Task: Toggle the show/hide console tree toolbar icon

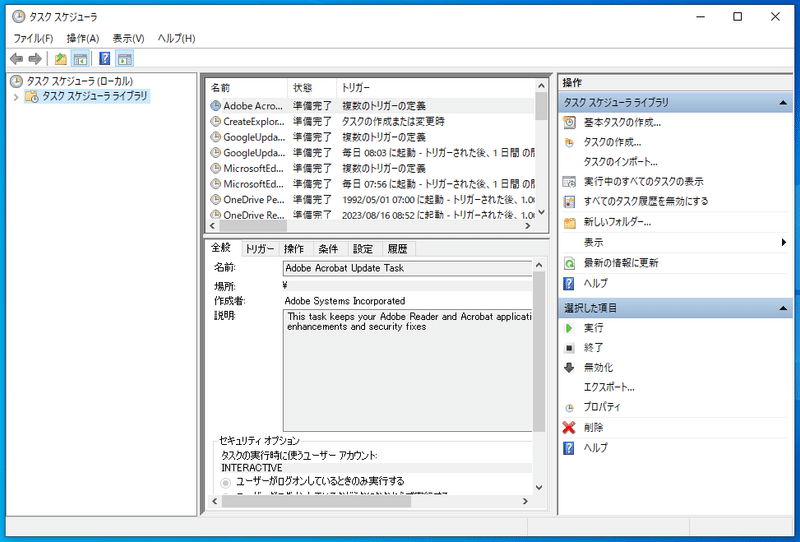Action: [80, 59]
